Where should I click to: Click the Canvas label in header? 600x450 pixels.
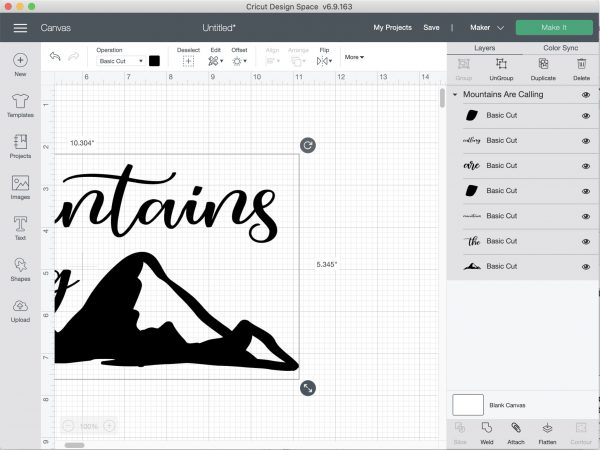55,28
